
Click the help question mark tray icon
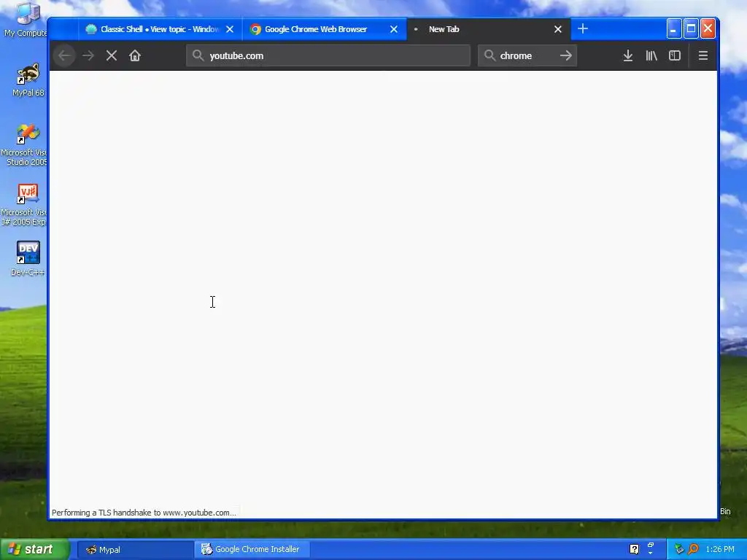click(x=634, y=549)
